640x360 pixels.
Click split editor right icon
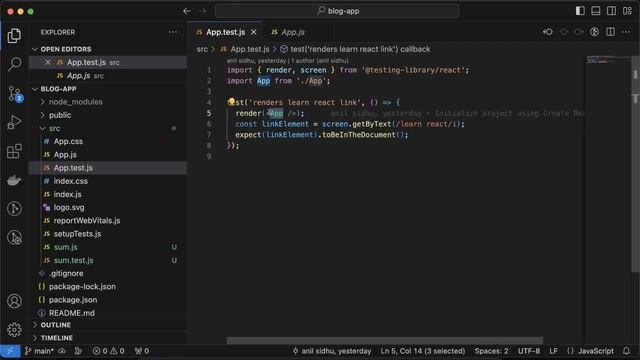pyautogui.click(x=610, y=32)
